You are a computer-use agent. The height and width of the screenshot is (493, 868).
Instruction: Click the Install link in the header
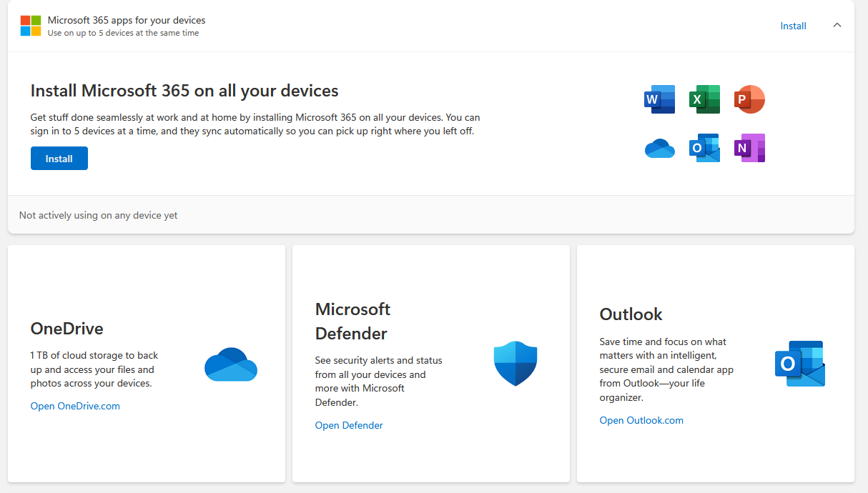[x=793, y=26]
